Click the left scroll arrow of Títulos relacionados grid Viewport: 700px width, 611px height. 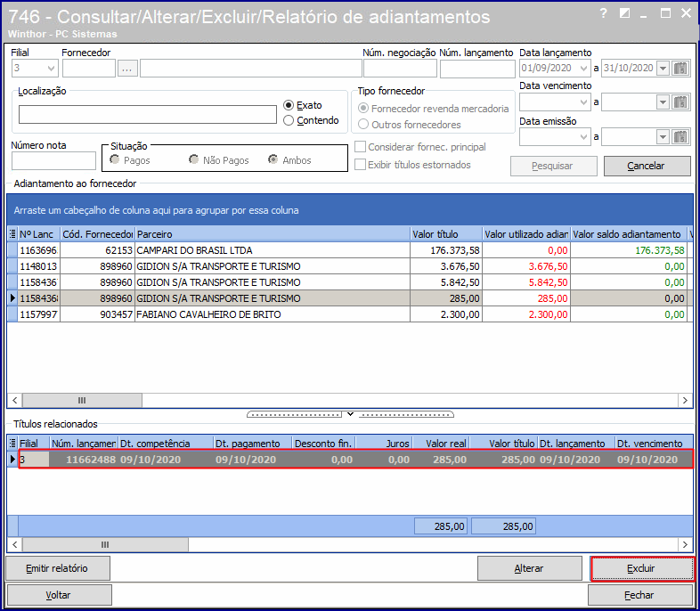coord(15,544)
